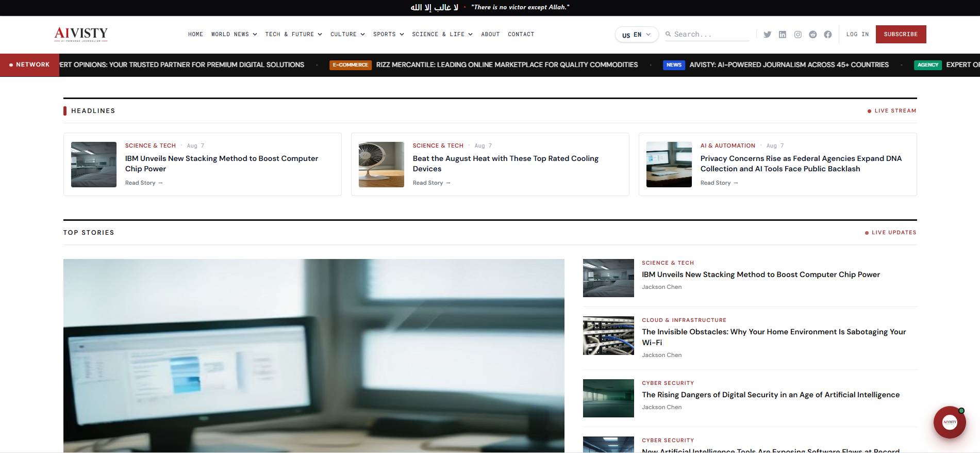Open the Live Stream link
This screenshot has height=453, width=980.
[892, 111]
